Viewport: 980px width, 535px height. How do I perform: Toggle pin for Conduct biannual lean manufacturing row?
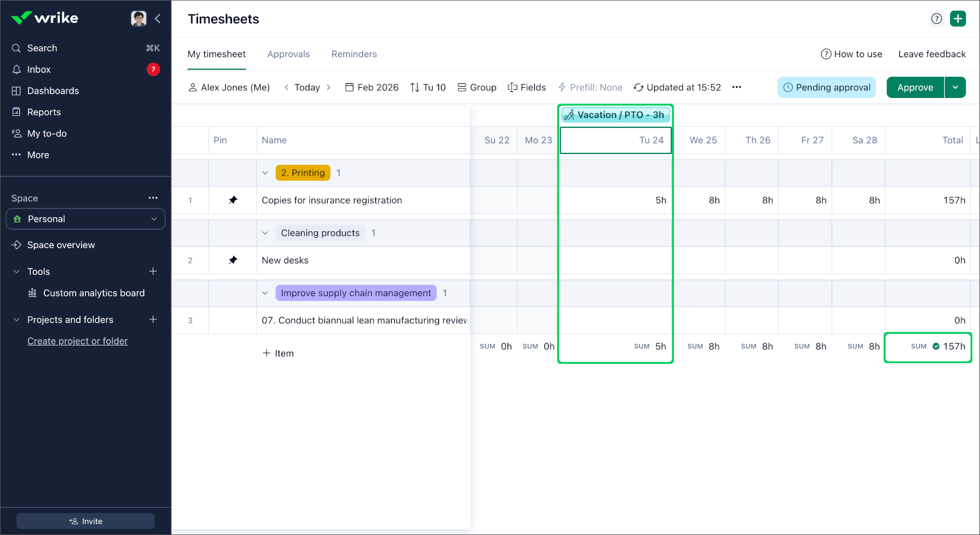point(233,321)
